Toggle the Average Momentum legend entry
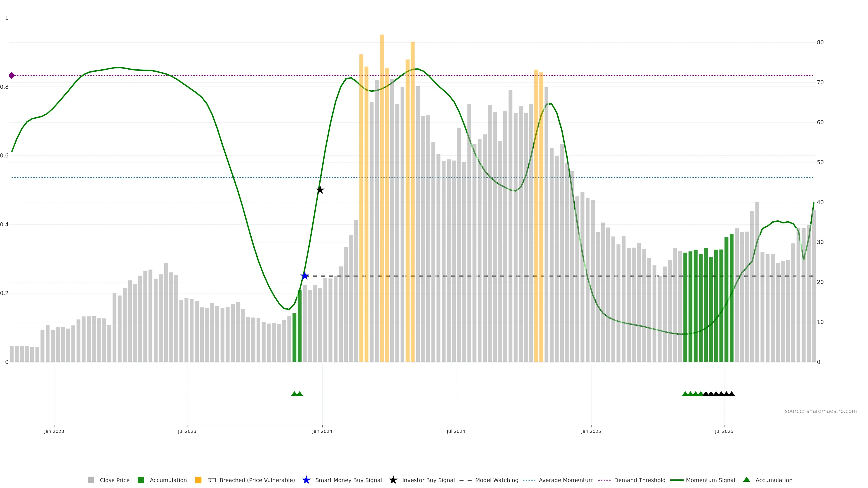This screenshot has width=868, height=488. click(x=566, y=480)
